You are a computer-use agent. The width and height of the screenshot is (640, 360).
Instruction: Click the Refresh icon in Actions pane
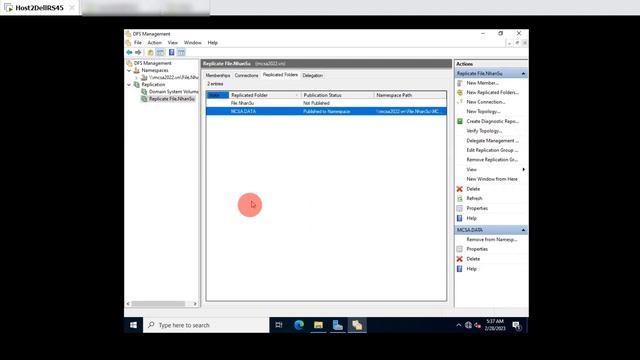[460, 198]
